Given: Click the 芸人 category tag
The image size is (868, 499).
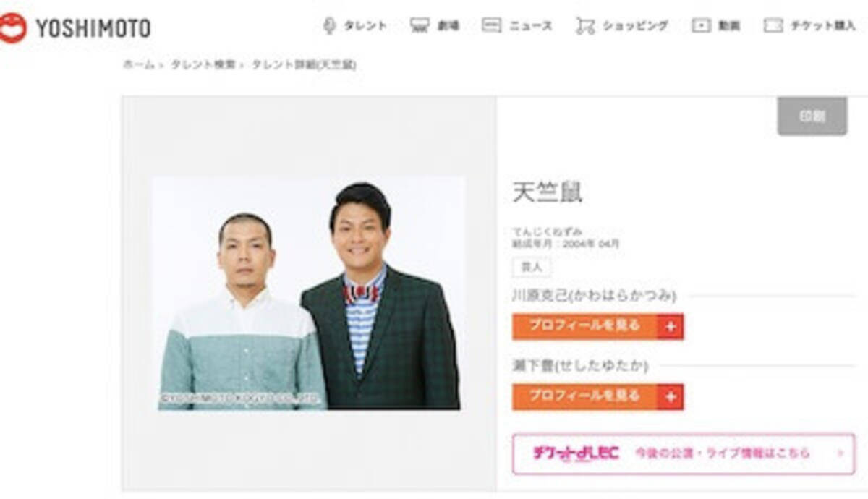Looking at the screenshot, I should click(x=532, y=267).
